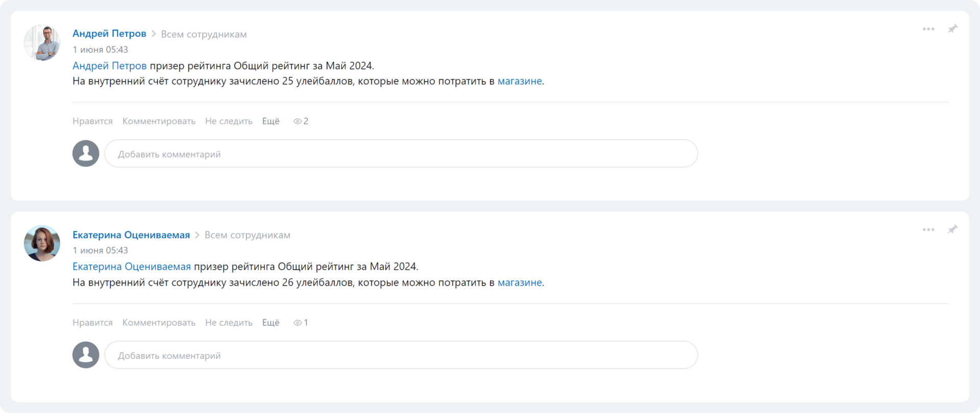Image resolution: width=980 pixels, height=413 pixels.
Task: Open Андрей Петров's profile name header link
Action: click(x=109, y=34)
